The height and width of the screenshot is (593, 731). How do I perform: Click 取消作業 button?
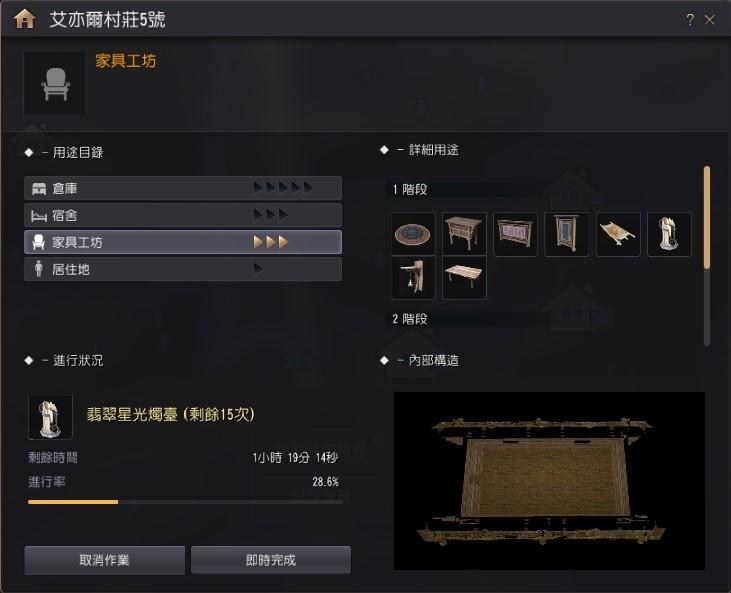click(104, 560)
